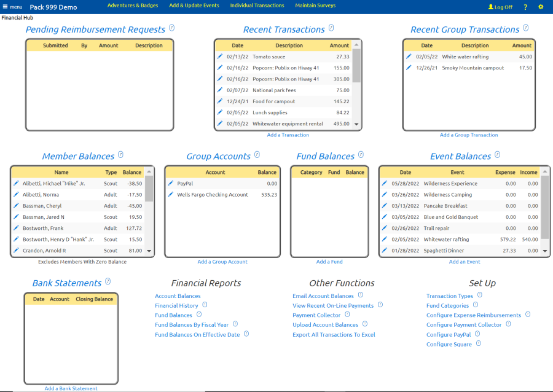Open Configure PayPal setup
Image resolution: width=553 pixels, height=392 pixels.
pyautogui.click(x=449, y=334)
